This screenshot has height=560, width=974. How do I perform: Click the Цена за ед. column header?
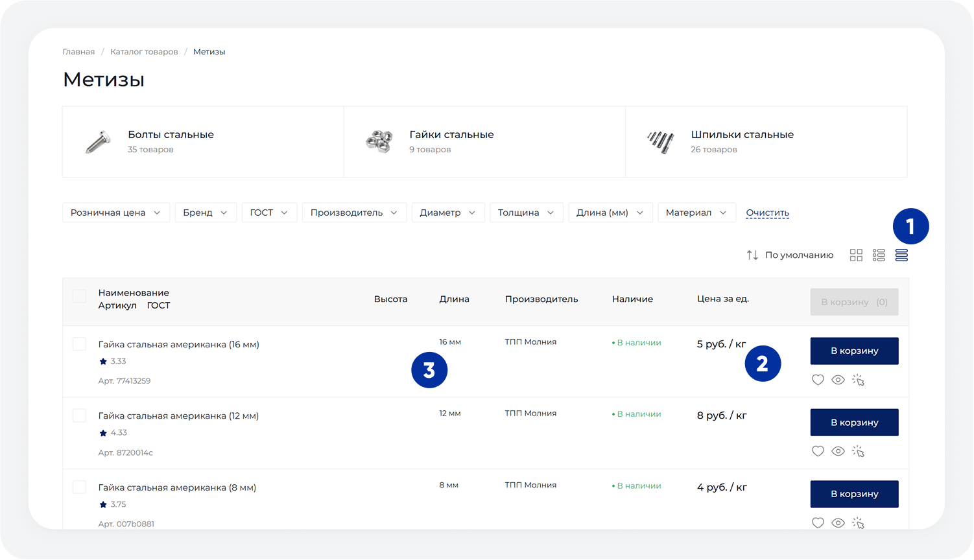point(723,299)
